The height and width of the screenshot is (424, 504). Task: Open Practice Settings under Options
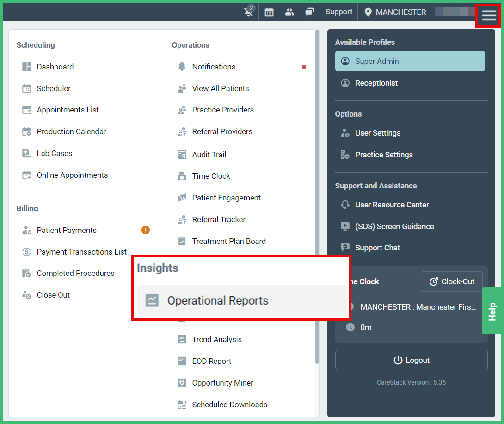(384, 155)
